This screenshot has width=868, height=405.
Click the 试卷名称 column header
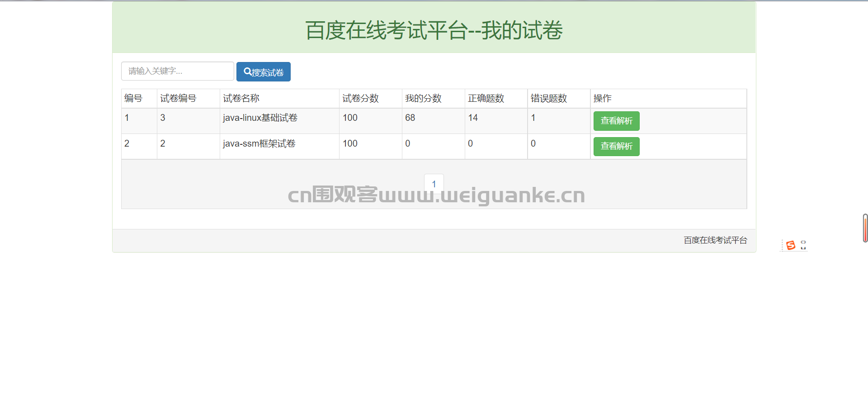pos(241,98)
